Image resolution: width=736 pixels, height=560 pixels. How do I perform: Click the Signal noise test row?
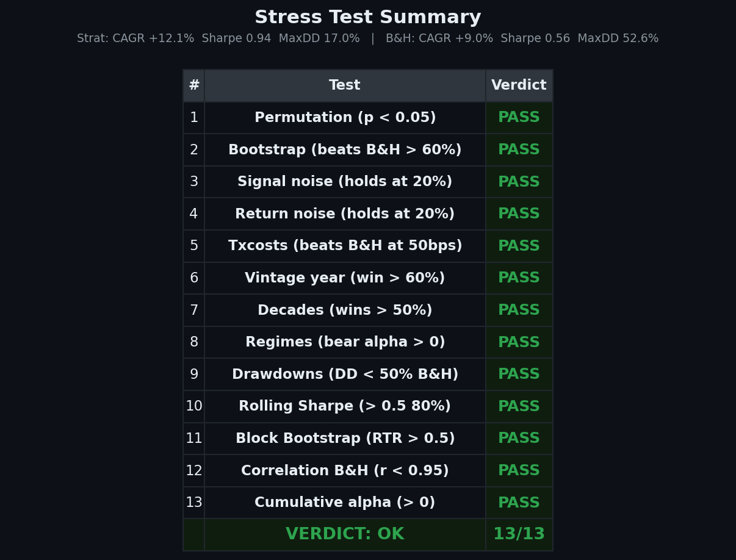tap(345, 182)
